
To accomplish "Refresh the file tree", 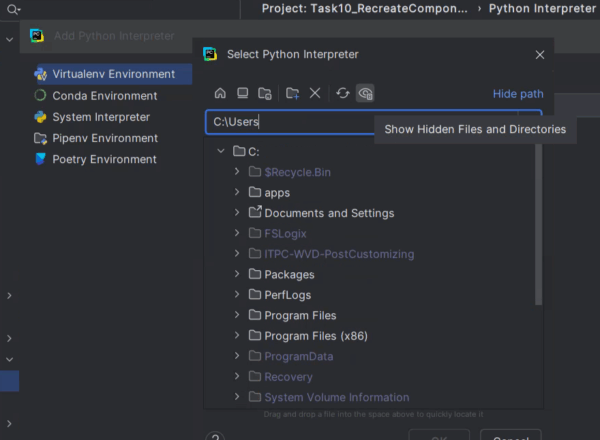I will [x=343, y=93].
